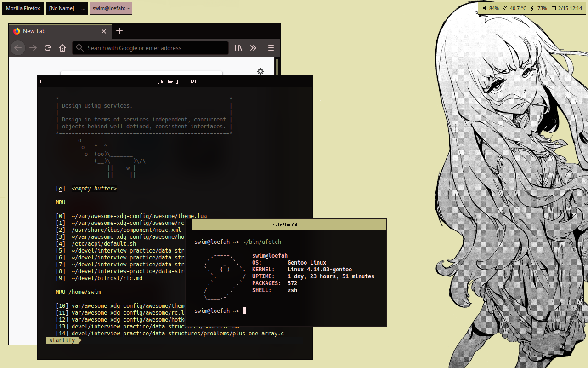This screenshot has height=368, width=588.
Task: Select entry [9] ~/devel/bifrost/rfc.md
Action: click(99, 278)
